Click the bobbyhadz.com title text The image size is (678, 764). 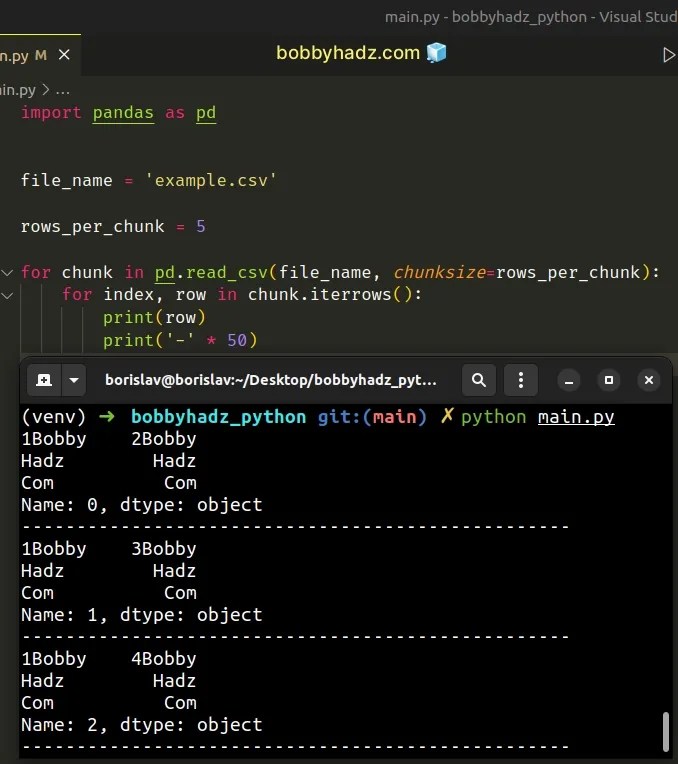[x=348, y=53]
